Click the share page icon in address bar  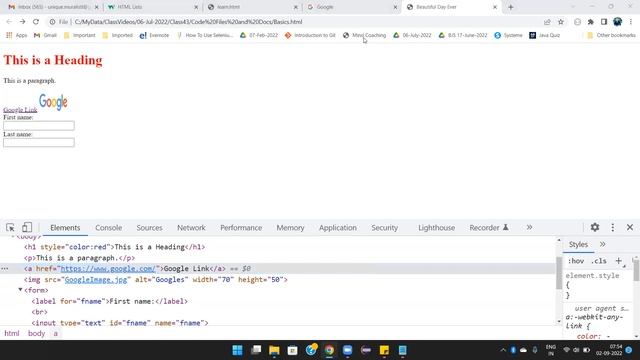coord(547,22)
